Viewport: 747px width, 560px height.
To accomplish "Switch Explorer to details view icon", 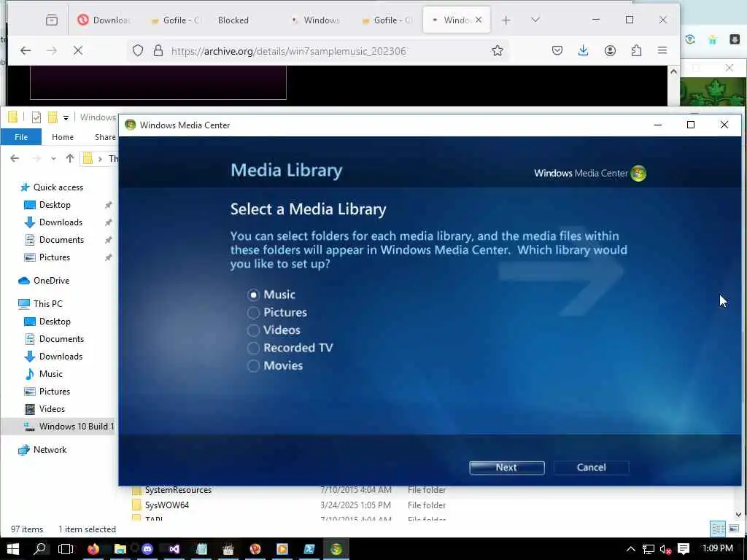I will [x=718, y=529].
